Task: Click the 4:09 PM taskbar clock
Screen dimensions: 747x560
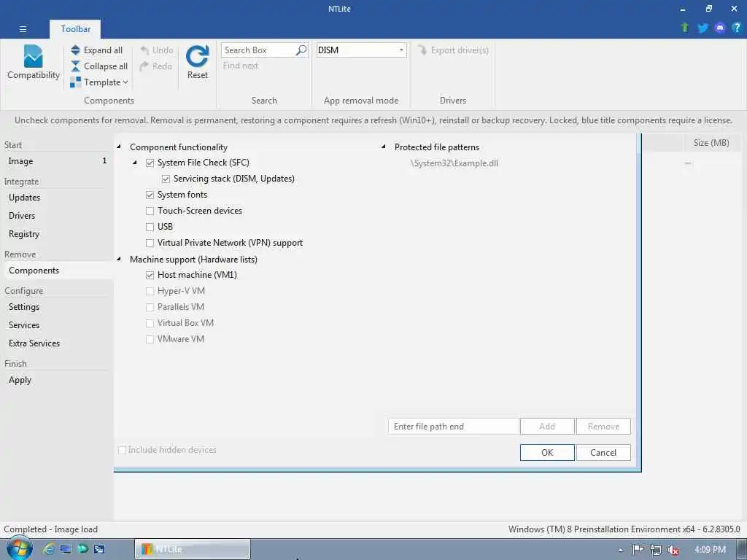Action: pos(710,550)
